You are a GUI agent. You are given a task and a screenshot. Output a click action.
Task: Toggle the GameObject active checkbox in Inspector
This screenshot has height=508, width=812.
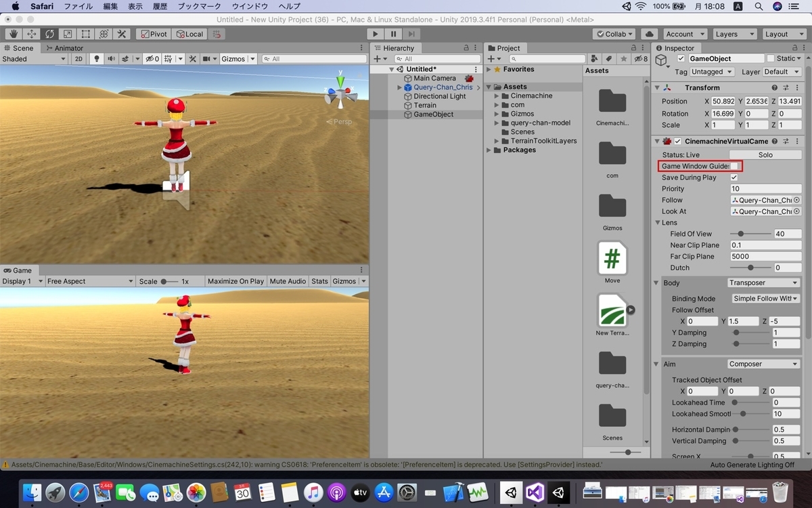(x=681, y=59)
